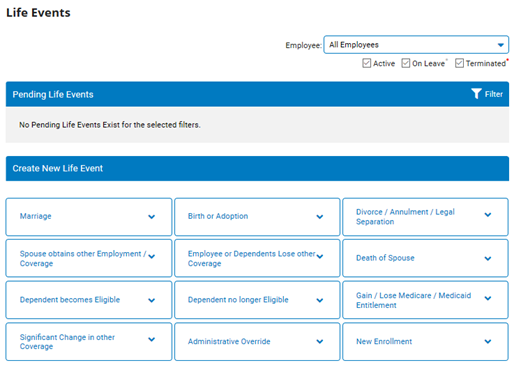Image resolution: width=514 pixels, height=372 pixels.
Task: Click the Pending Life Events header
Action: pyautogui.click(x=257, y=94)
